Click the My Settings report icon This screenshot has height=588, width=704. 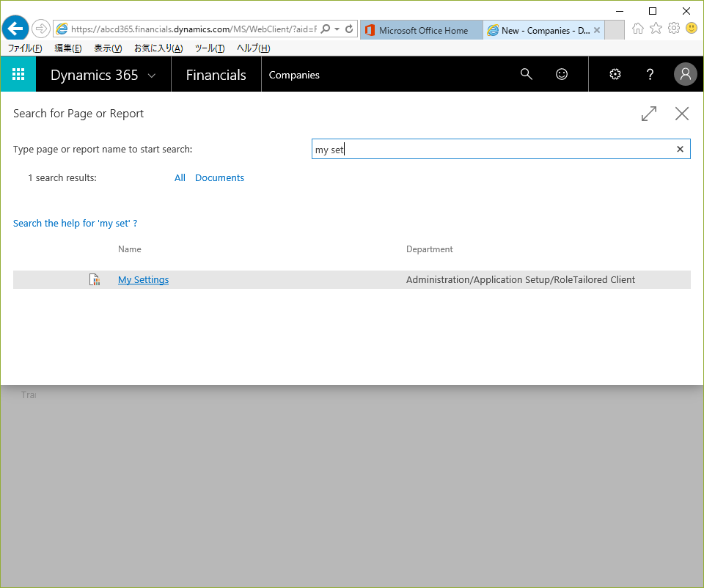point(94,280)
